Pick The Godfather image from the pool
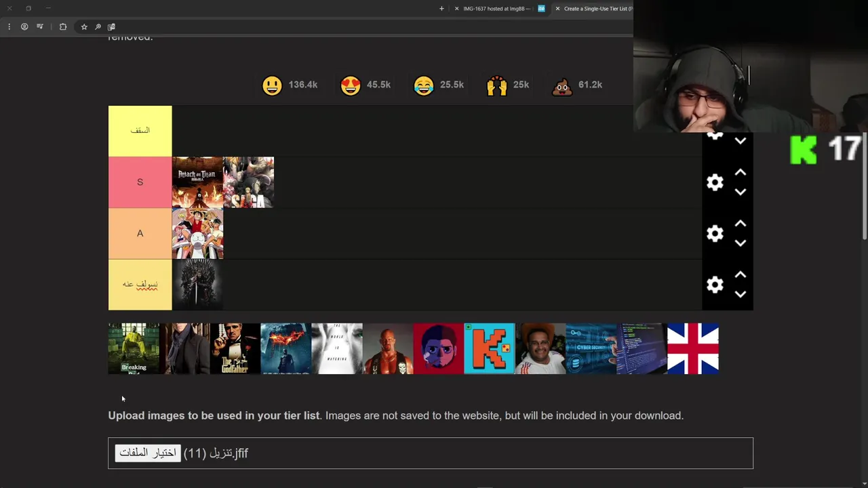868x488 pixels. pos(235,348)
